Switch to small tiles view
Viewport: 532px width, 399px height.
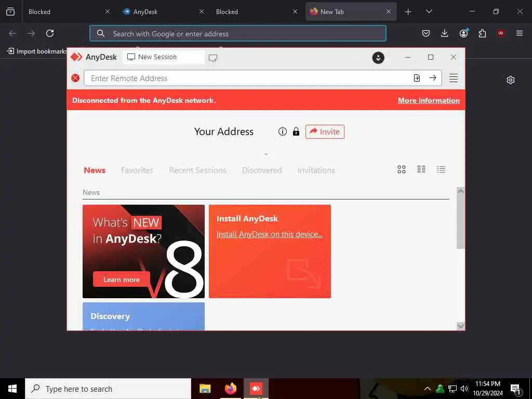[x=421, y=169]
